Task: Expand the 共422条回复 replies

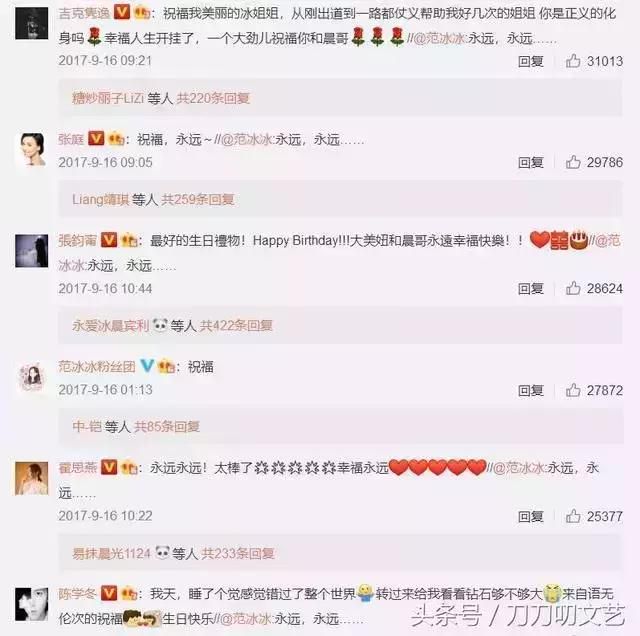Action: (236, 326)
